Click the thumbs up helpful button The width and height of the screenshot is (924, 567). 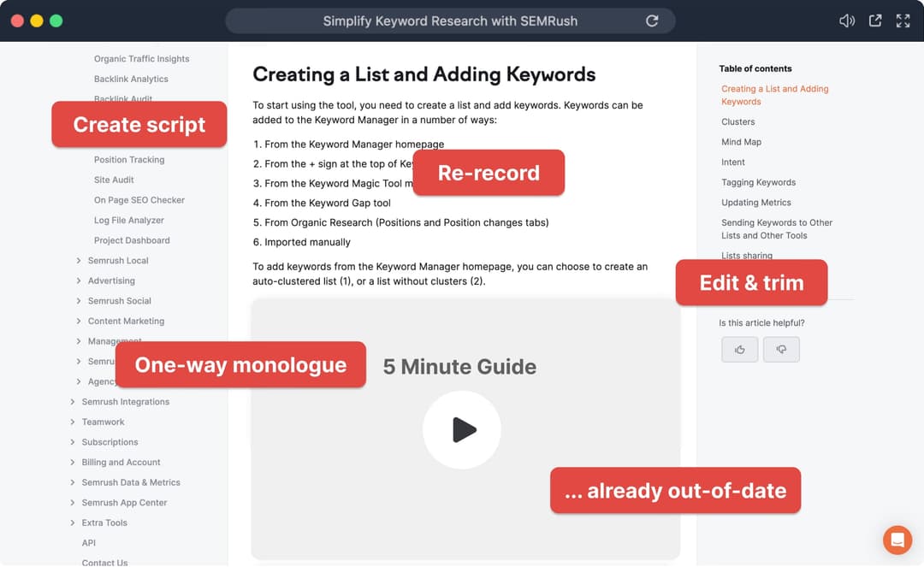pos(739,349)
